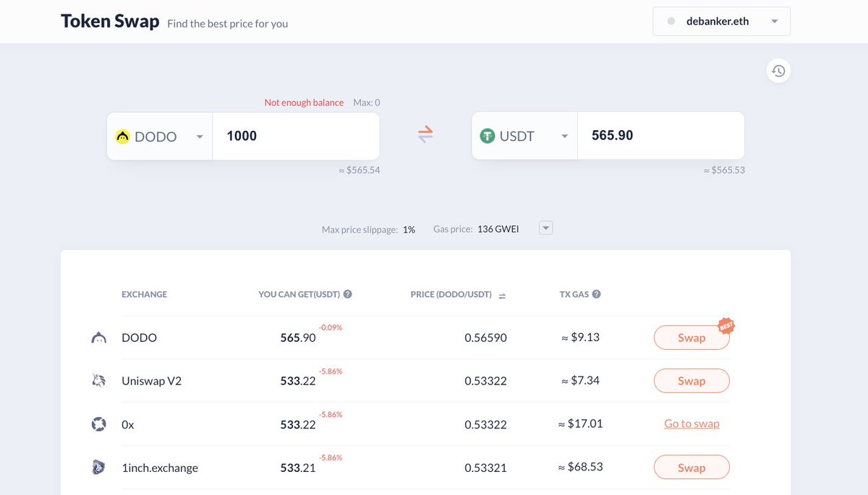This screenshot has width=868, height=495.
Task: Expand the USDT token selector arrow
Action: point(565,137)
